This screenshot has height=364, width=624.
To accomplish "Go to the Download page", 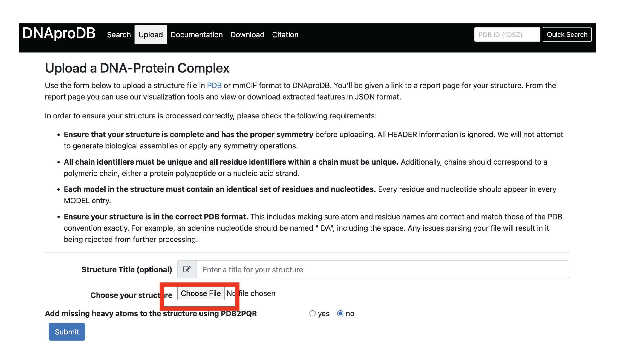I will tap(247, 35).
